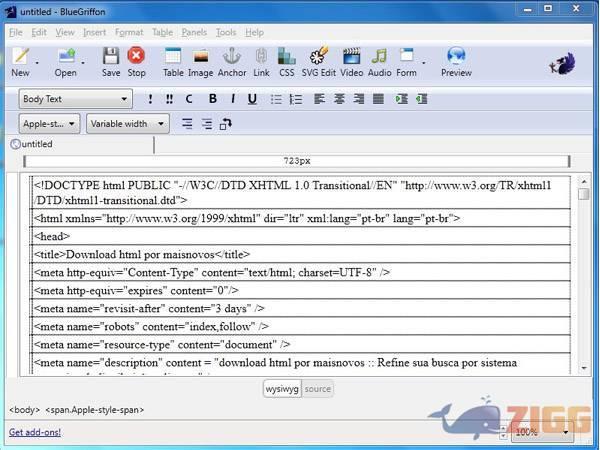The height and width of the screenshot is (450, 600).
Task: Toggle Italic formatting
Action: tap(233, 99)
